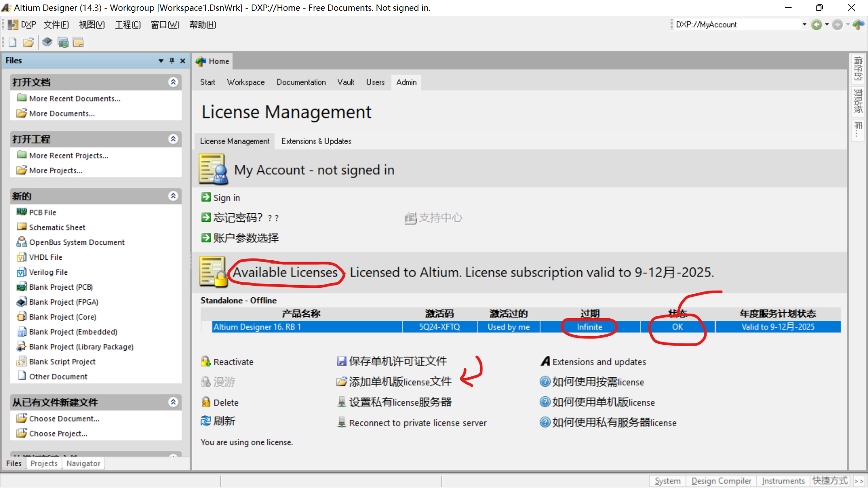This screenshot has height=488, width=868.
Task: Open the 工程(C) menu
Action: tap(128, 25)
